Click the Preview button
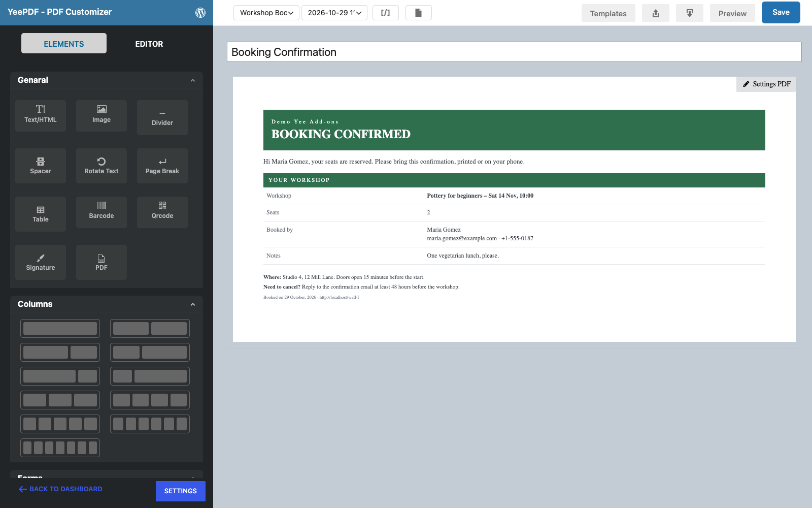Screen dimensions: 812x508 pyautogui.click(x=732, y=13)
